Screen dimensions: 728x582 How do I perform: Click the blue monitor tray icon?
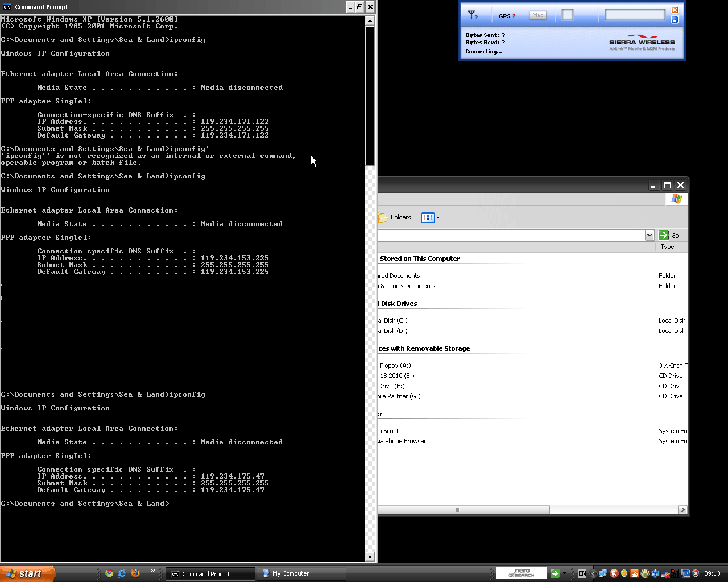[685, 573]
